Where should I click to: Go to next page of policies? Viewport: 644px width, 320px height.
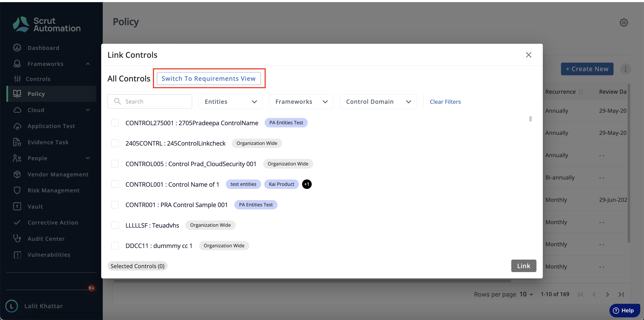pyautogui.click(x=607, y=294)
